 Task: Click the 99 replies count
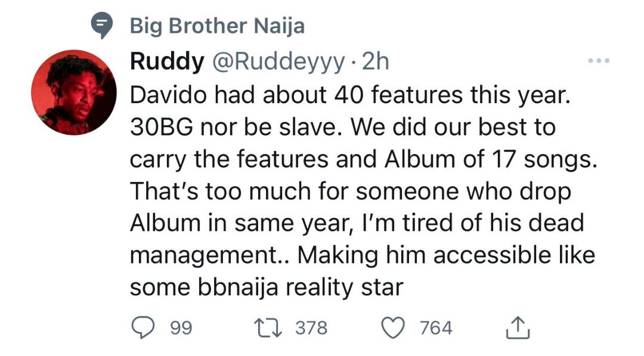(x=181, y=327)
